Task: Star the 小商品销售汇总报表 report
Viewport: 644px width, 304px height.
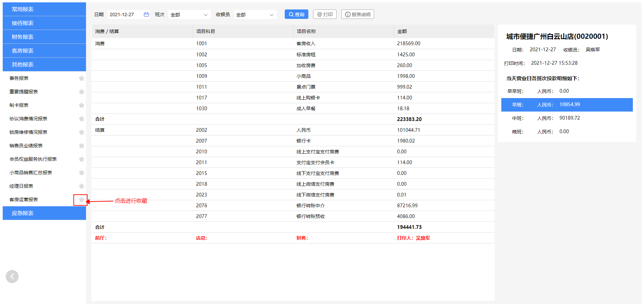Action: (81, 173)
